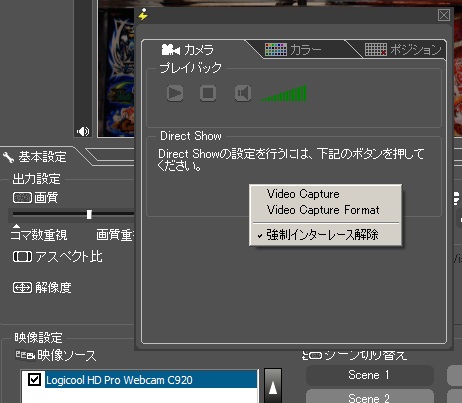
Task: Click the 解像度 resolution icon
Action: tap(22, 288)
